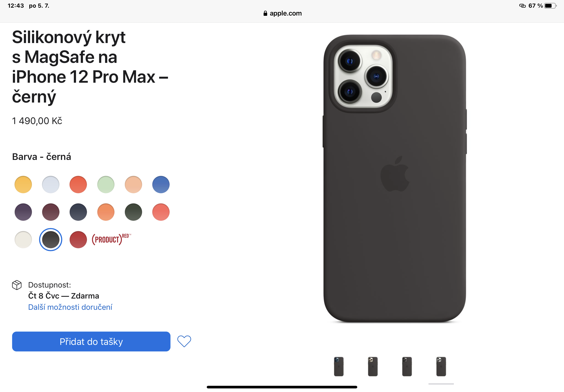
Task: Add product to favorites with heart icon
Action: click(184, 341)
